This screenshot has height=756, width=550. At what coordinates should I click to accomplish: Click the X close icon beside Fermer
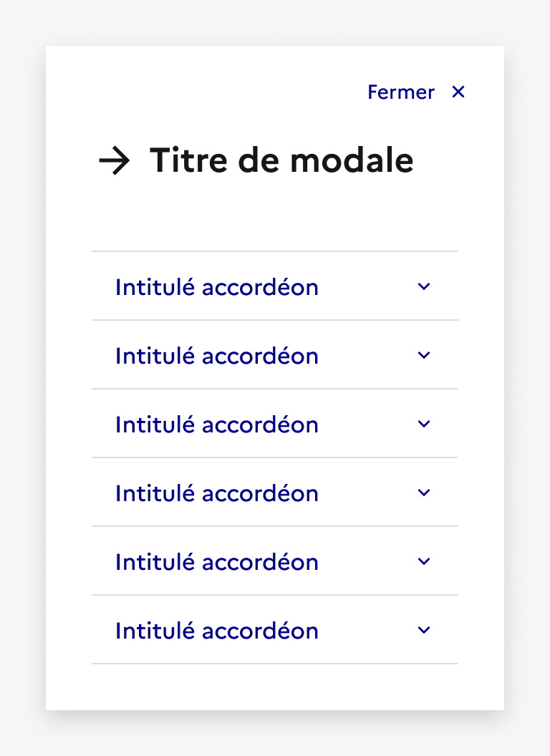pos(458,92)
